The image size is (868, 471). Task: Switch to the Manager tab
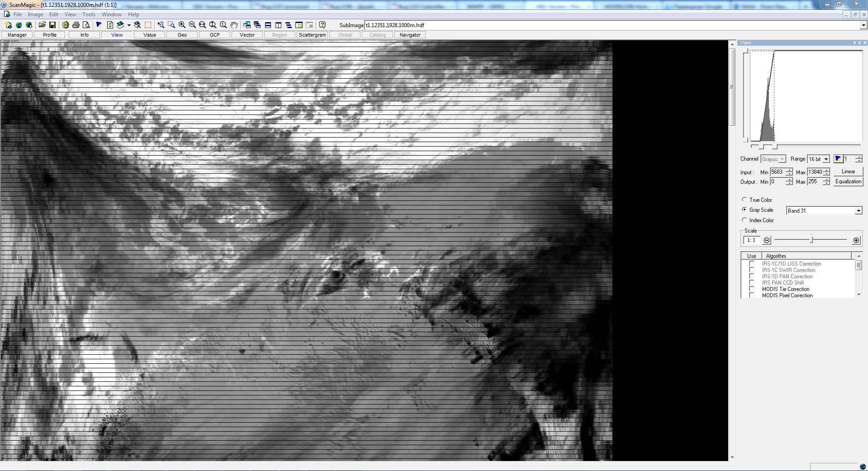pyautogui.click(x=17, y=35)
